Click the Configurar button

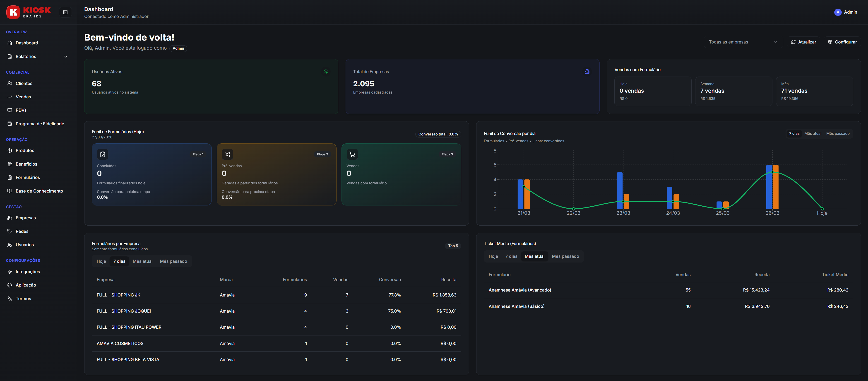[842, 42]
